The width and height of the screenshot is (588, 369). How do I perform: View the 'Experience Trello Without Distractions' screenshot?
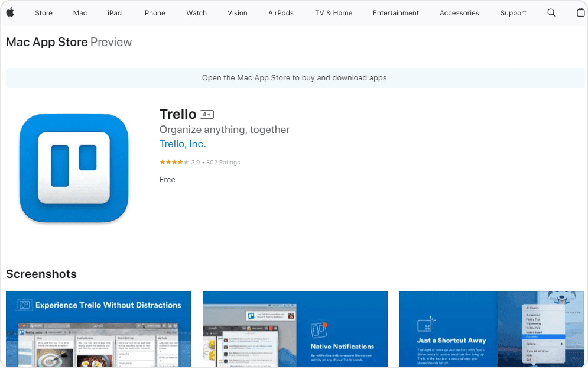98,328
